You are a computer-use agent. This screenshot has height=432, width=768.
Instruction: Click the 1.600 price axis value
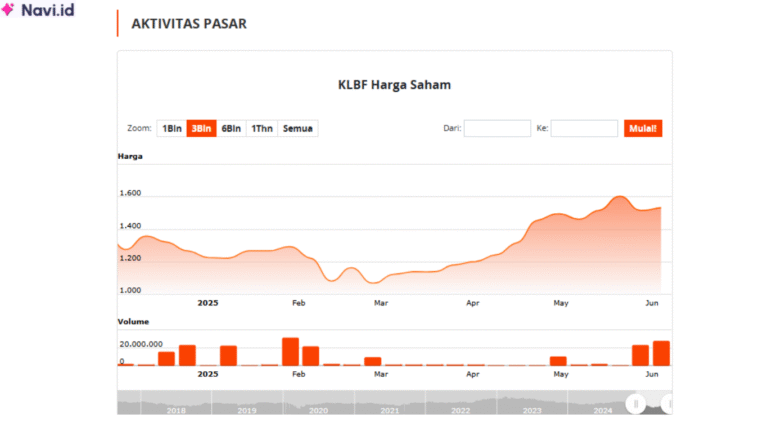130,193
